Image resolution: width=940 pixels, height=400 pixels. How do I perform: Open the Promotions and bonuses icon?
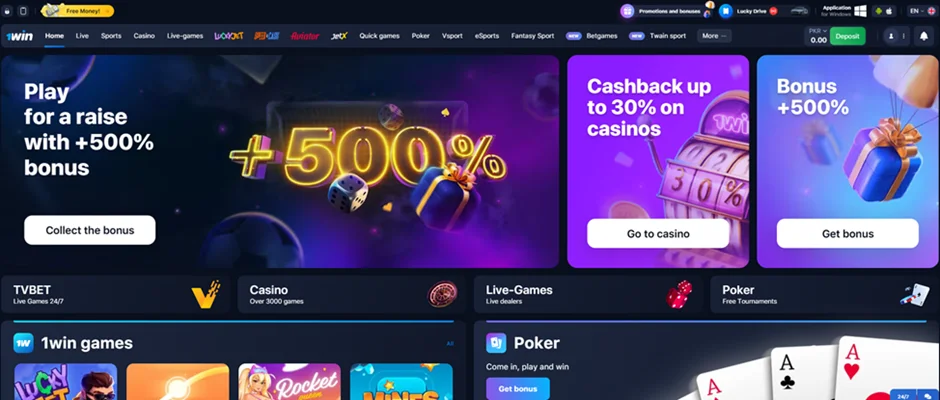[x=627, y=11]
